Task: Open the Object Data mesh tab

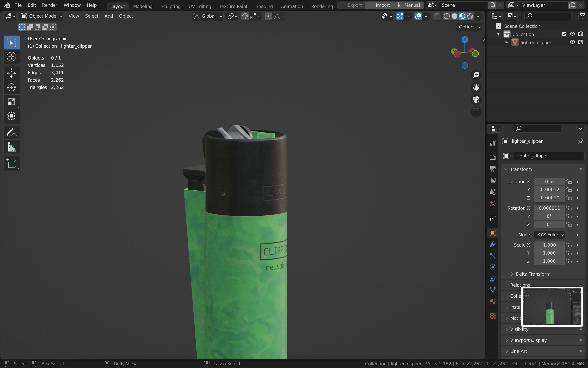Action: pos(492,290)
